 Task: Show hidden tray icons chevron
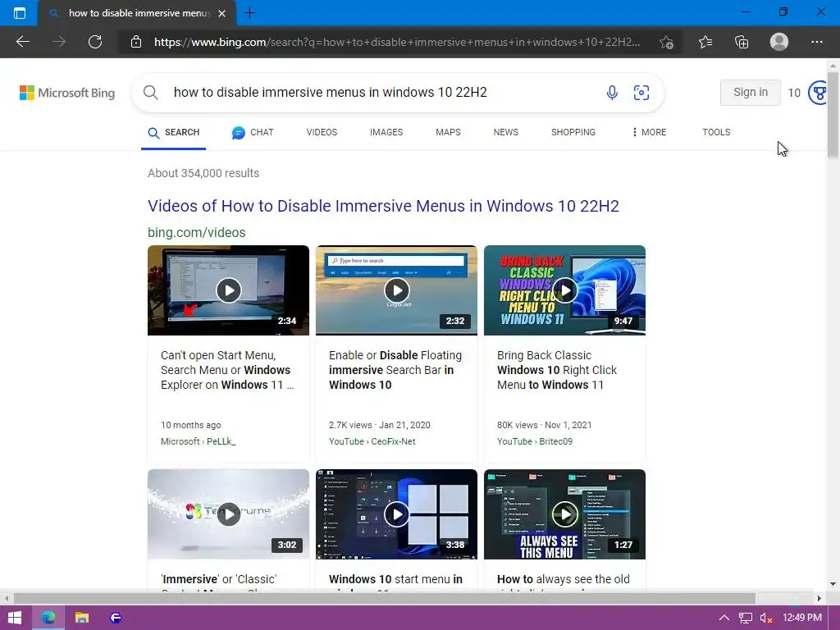click(x=724, y=618)
